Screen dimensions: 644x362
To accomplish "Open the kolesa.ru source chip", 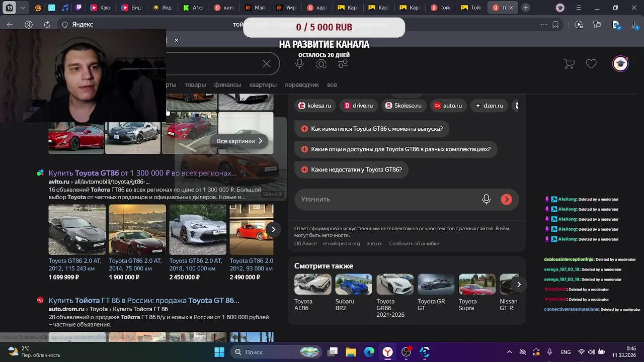I will click(315, 106).
